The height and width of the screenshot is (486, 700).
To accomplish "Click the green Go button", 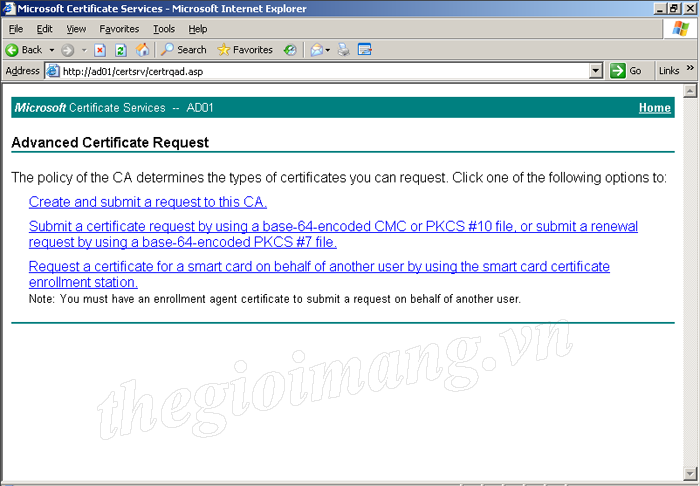I will coord(626,71).
